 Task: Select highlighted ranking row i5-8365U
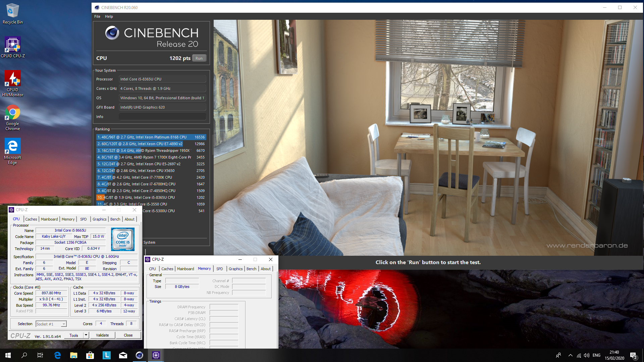151,197
